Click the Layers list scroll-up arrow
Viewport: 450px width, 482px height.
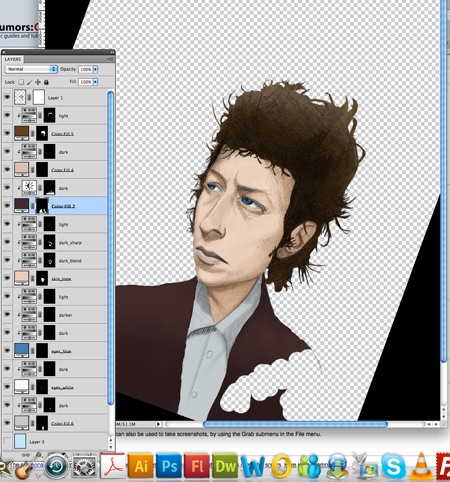(111, 440)
